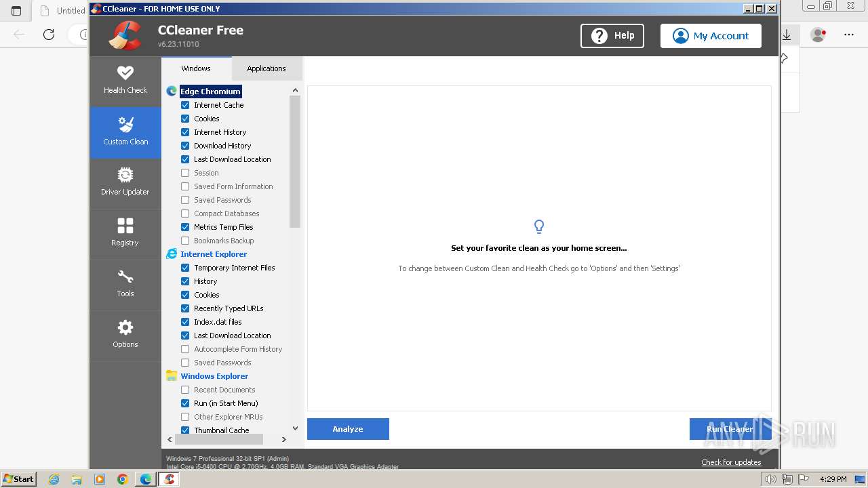Viewport: 868px width, 488px height.
Task: Click the Check for updates link
Action: coord(731,462)
